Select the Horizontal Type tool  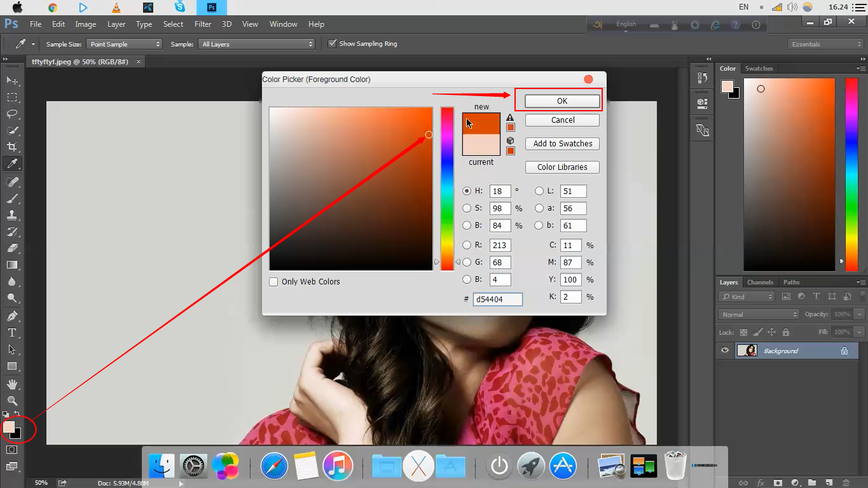(12, 333)
